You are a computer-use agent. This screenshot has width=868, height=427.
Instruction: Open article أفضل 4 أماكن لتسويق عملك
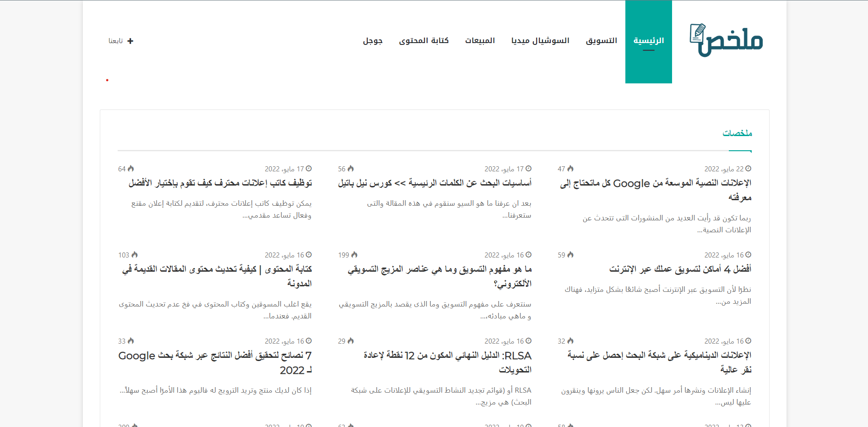[680, 269]
